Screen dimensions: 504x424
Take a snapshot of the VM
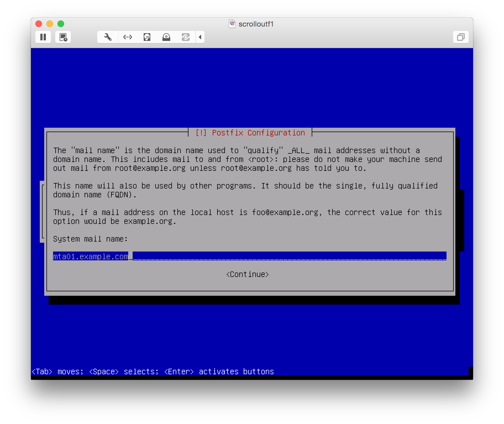63,37
